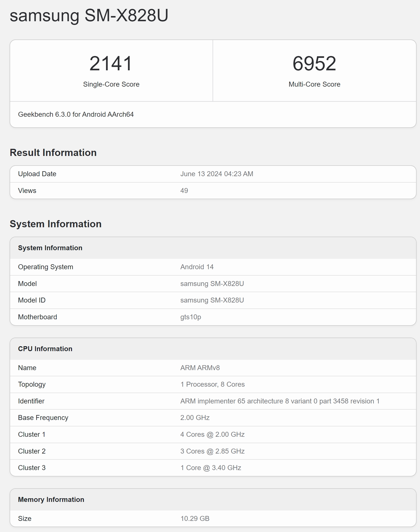
Task: Click the CPU Information table header
Action: pyautogui.click(x=45, y=349)
